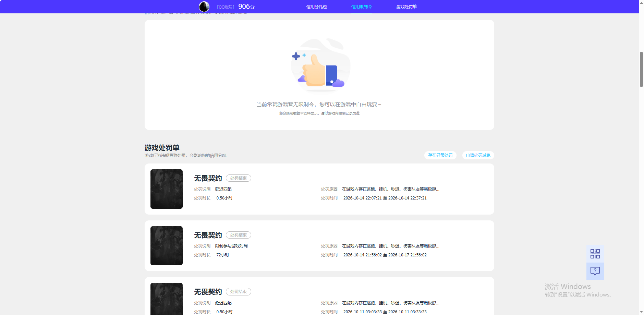
Task: Click the 存在异常处罚 button
Action: (x=440, y=155)
